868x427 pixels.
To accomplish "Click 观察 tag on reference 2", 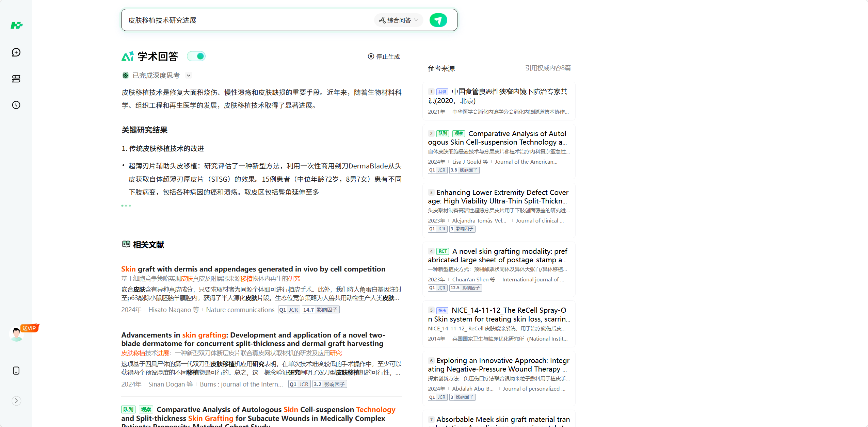I will 459,134.
